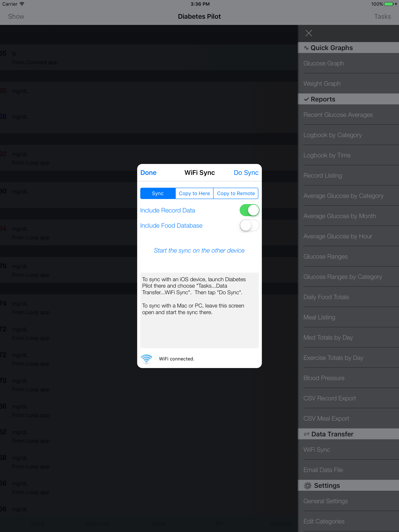Image resolution: width=399 pixels, height=532 pixels.
Task: Click the Quick Graphs wave icon
Action: point(306,48)
